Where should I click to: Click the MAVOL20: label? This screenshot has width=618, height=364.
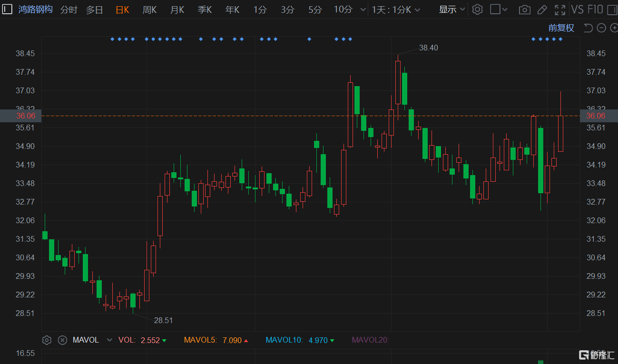coord(371,340)
